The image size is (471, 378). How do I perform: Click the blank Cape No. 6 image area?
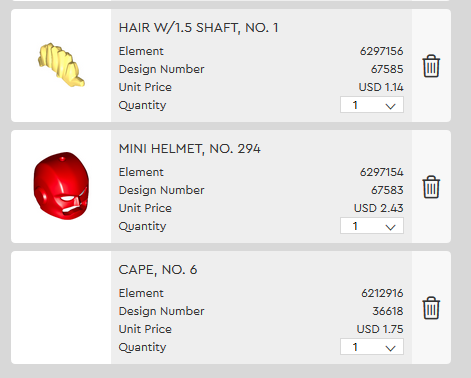click(x=61, y=307)
